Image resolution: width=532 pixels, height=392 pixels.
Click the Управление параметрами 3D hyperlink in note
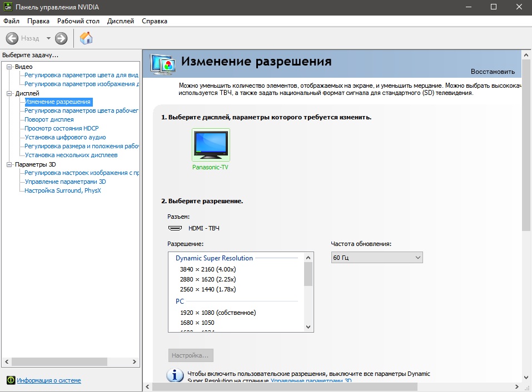tap(311, 380)
